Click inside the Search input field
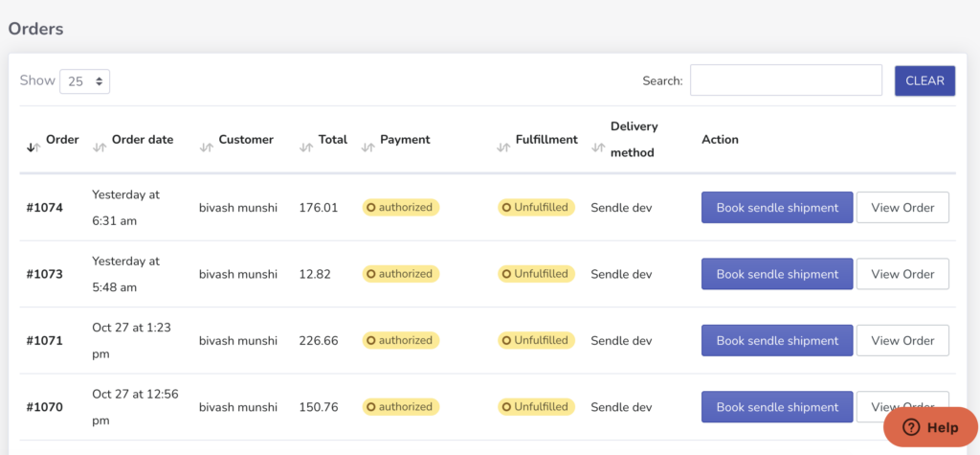980x455 pixels. pos(785,80)
